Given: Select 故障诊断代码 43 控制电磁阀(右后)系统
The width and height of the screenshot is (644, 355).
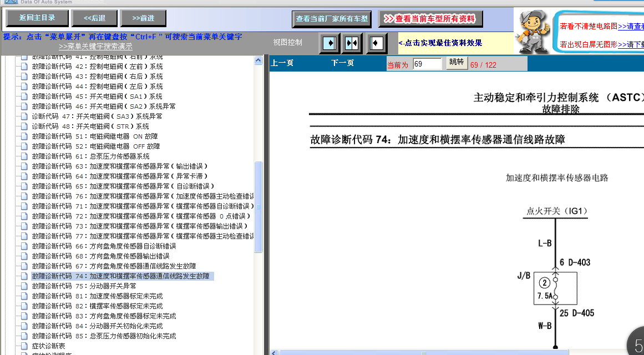Looking at the screenshot, I should coord(97,77).
